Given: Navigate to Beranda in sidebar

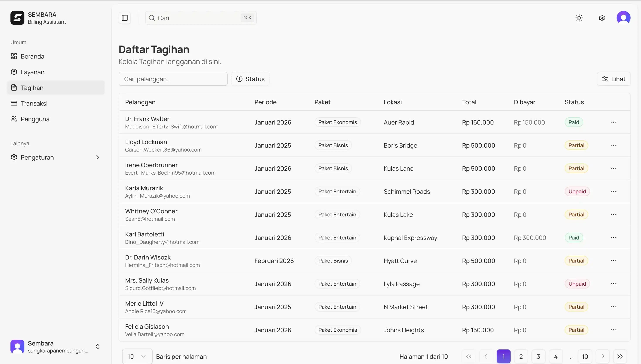Looking at the screenshot, I should (x=32, y=57).
